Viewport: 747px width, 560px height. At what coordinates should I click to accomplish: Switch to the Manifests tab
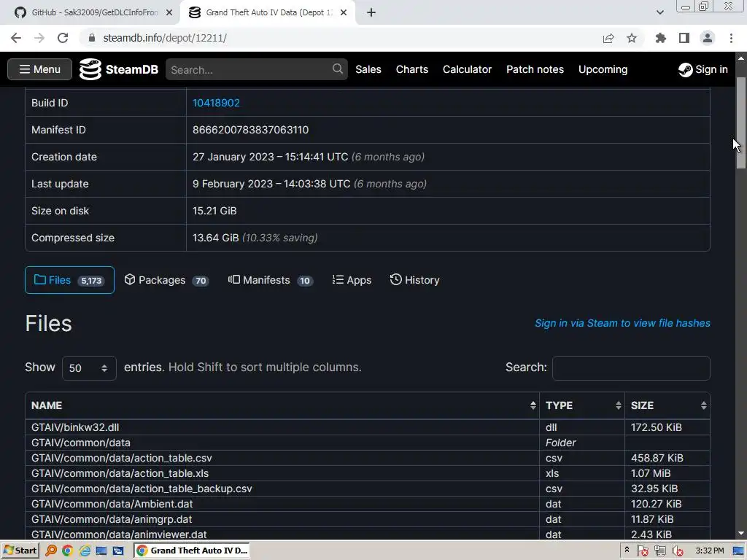pyautogui.click(x=270, y=280)
